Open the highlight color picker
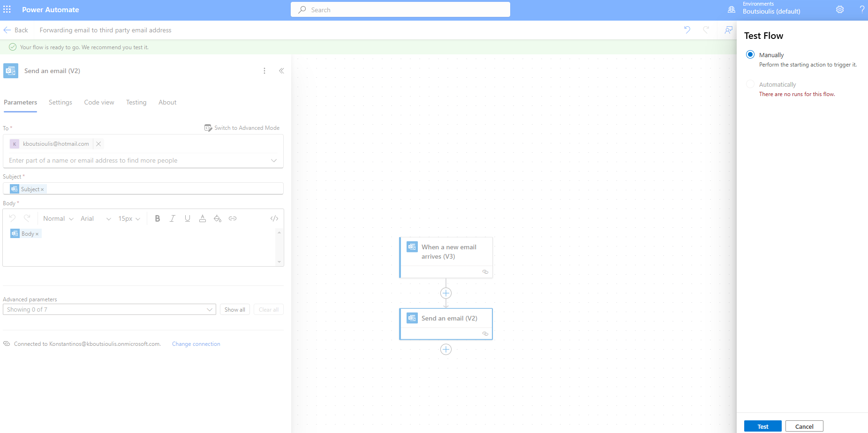 point(218,218)
